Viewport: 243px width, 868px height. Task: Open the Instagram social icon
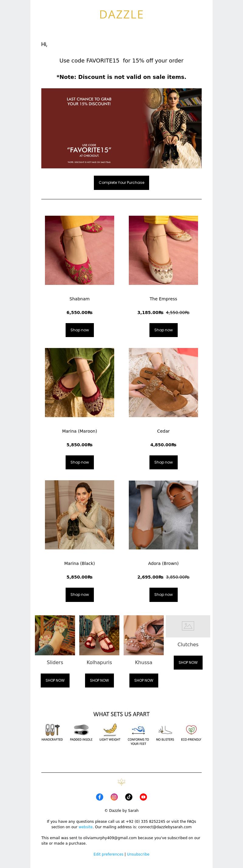tap(115, 797)
